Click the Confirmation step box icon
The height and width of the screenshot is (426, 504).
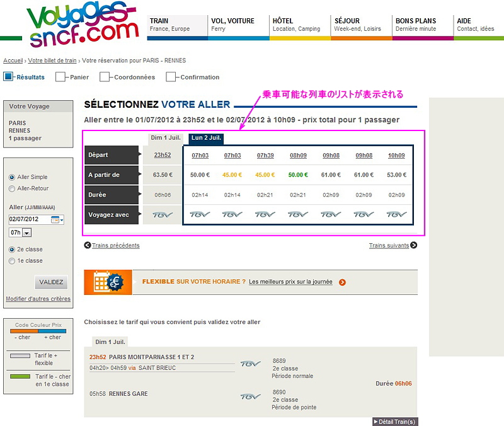point(171,77)
